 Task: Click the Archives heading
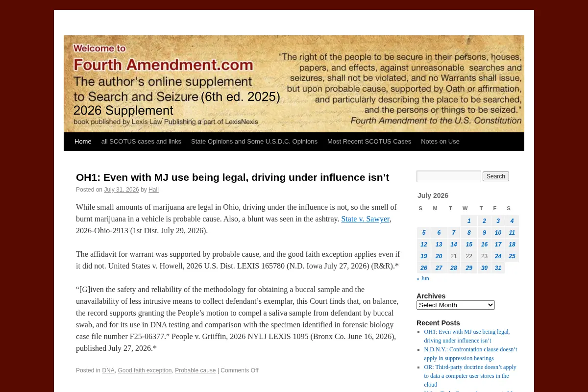point(431,296)
